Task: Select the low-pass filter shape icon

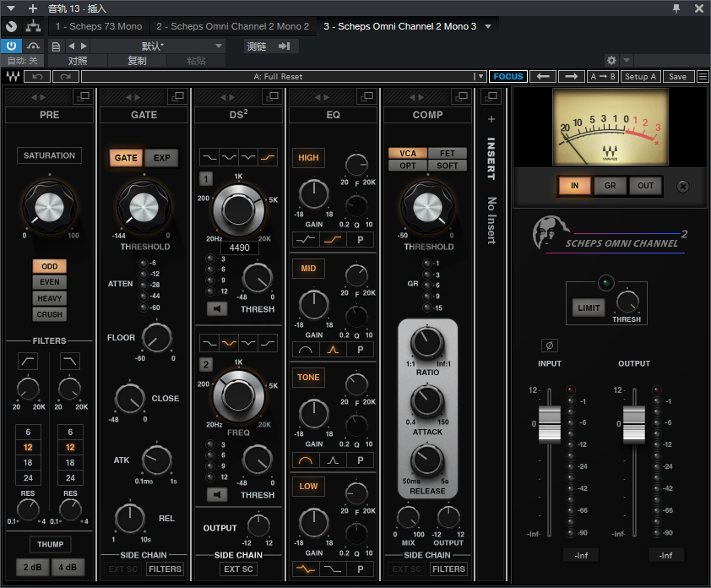Action: point(70,361)
